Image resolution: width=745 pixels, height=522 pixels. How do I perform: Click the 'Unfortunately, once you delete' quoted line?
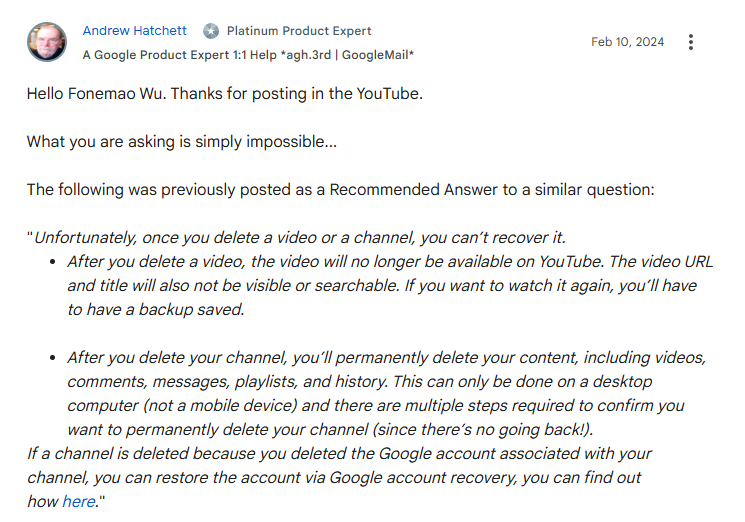[x=297, y=237]
